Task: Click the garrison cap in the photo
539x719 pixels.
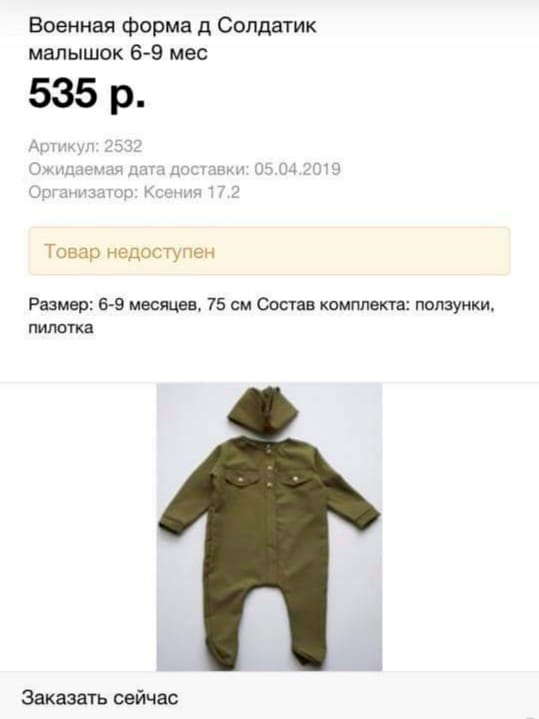Action: point(262,407)
